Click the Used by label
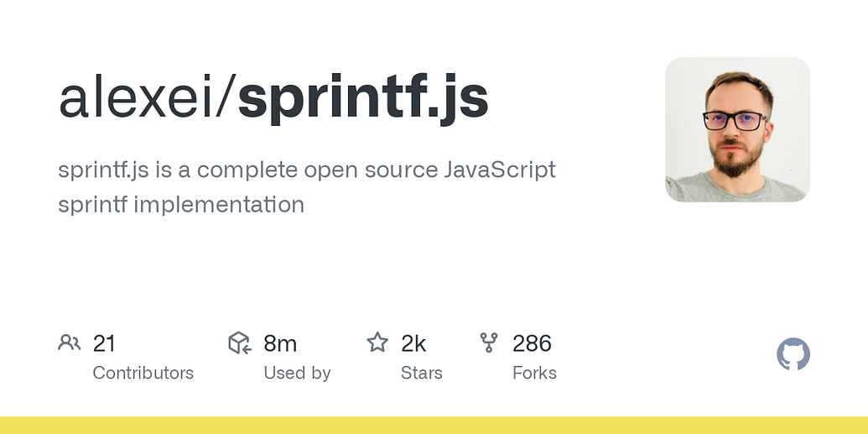Viewport: 868px width, 434px height. [297, 373]
